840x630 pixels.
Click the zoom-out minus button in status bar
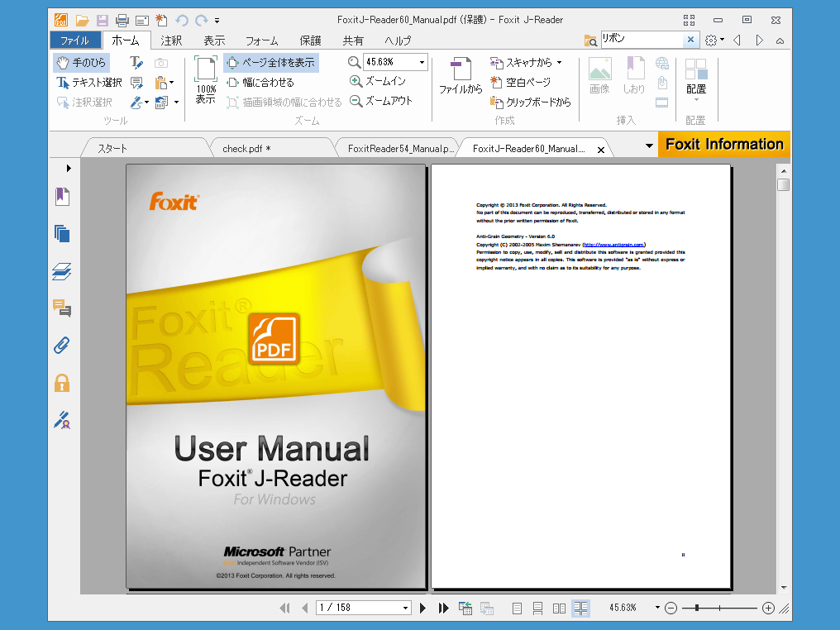point(671,608)
